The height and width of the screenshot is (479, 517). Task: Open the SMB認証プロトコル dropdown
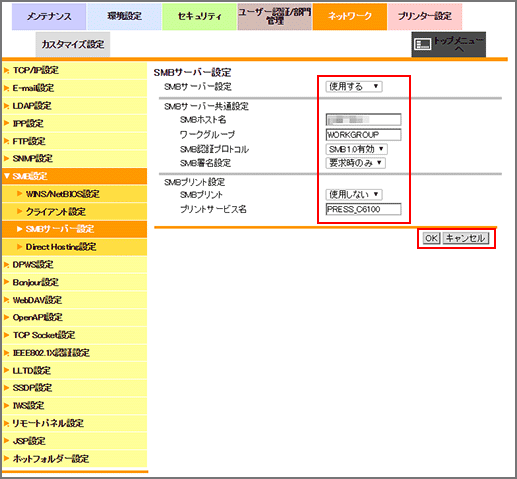(x=356, y=149)
